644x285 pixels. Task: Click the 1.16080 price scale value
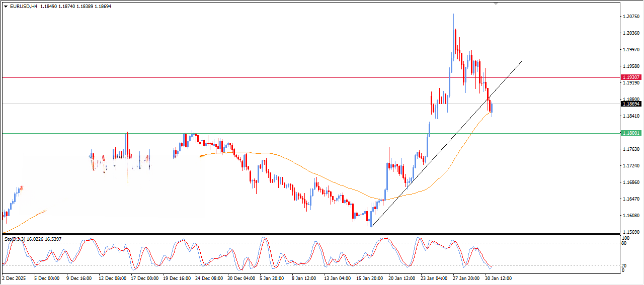coord(631,216)
